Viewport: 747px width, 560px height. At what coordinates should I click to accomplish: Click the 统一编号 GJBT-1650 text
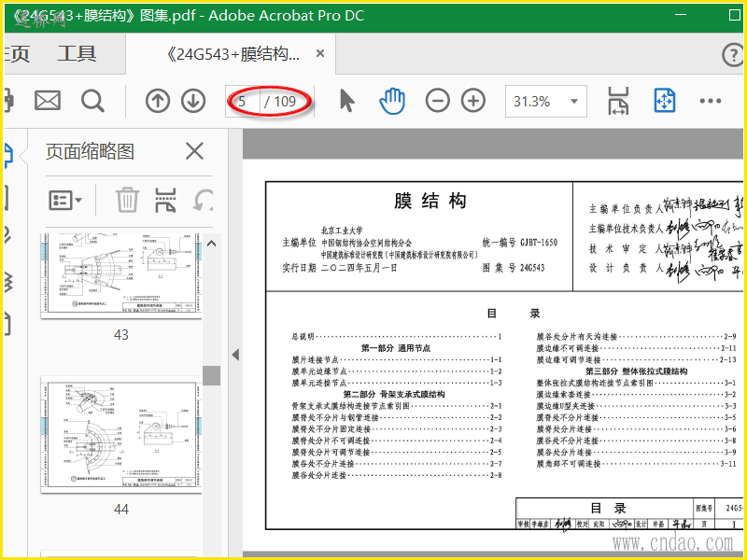520,243
